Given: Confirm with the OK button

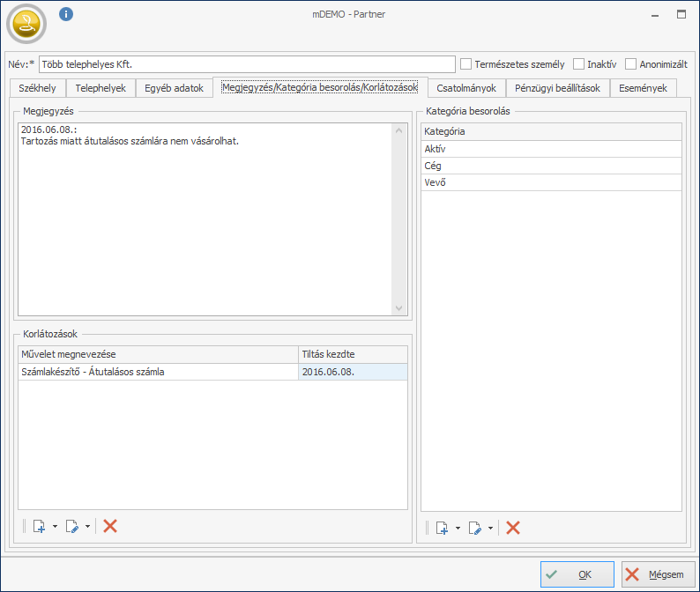Looking at the screenshot, I should (x=577, y=574).
